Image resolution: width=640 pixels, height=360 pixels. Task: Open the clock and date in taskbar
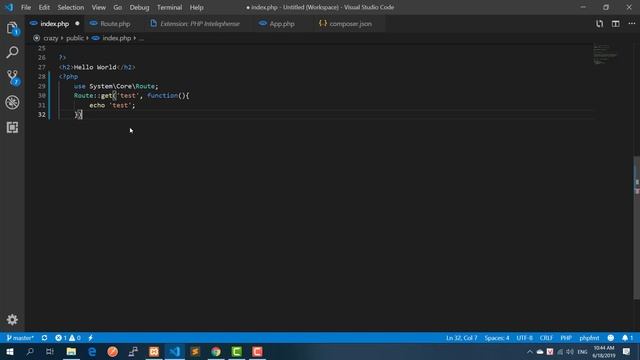pyautogui.click(x=604, y=351)
